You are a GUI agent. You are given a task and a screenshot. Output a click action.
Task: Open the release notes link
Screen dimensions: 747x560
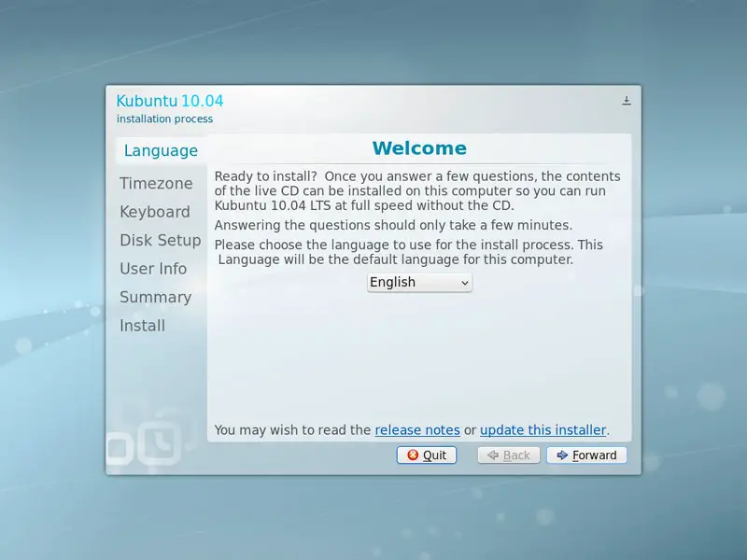(x=417, y=430)
